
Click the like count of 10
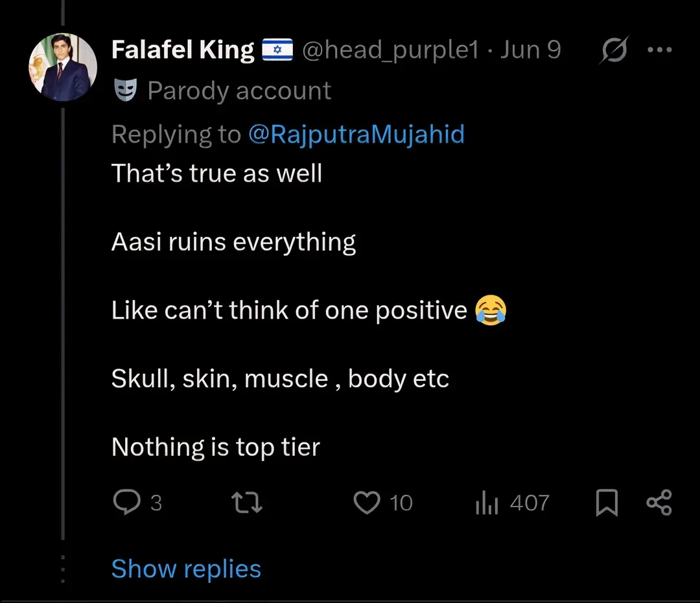(x=401, y=503)
